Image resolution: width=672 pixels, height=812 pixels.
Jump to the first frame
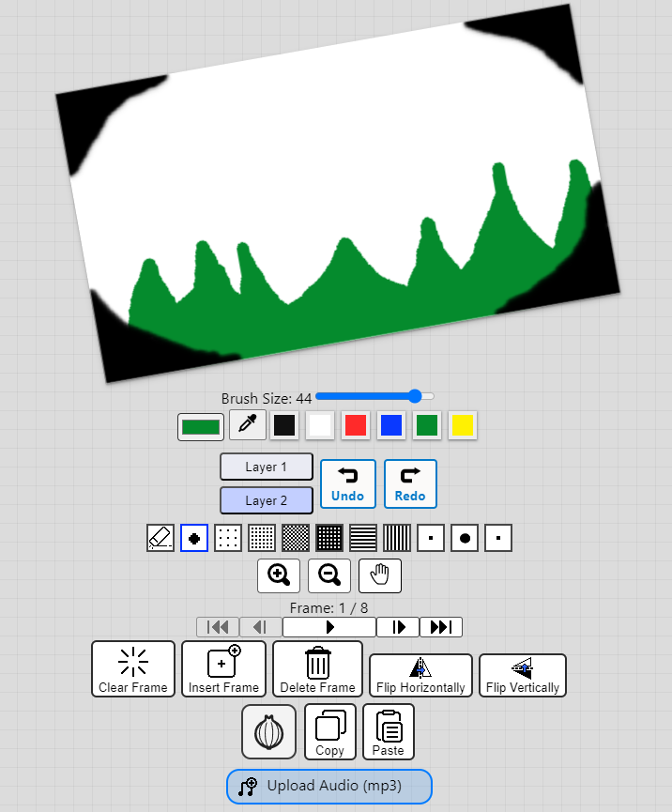[x=218, y=627]
